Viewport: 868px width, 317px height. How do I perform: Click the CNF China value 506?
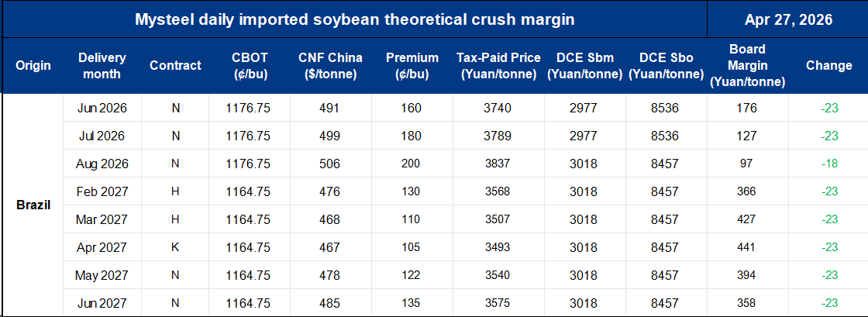click(329, 164)
